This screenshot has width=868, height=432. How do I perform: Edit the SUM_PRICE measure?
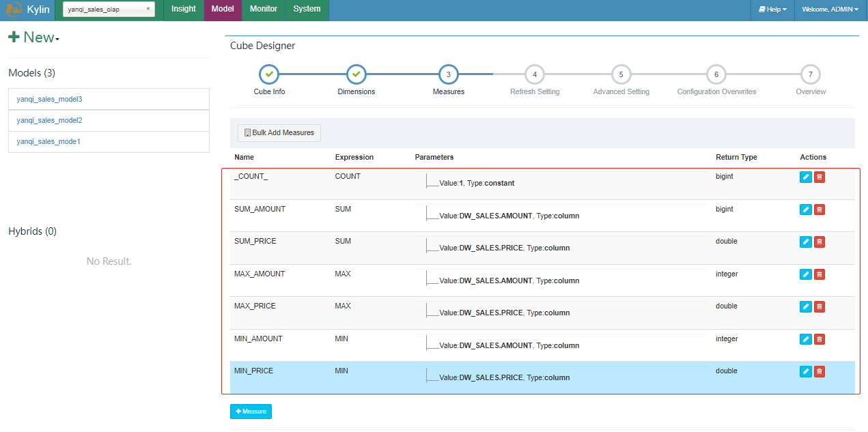point(806,242)
